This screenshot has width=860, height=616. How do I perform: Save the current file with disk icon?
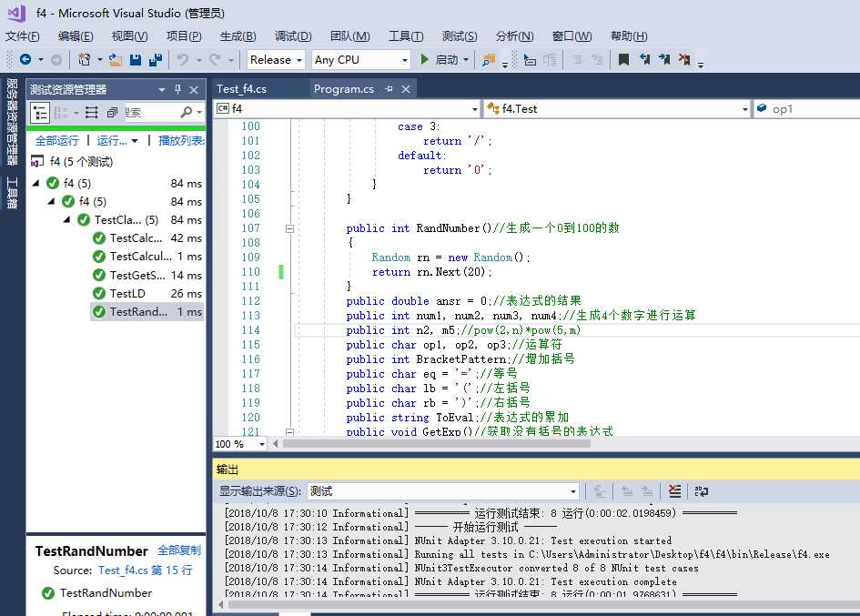pos(136,59)
